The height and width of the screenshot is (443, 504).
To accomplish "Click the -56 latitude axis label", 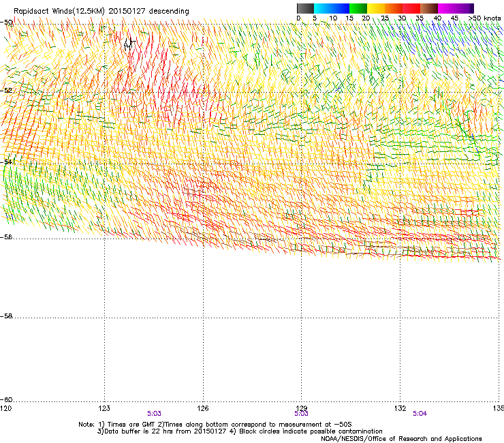I will click(6, 237).
